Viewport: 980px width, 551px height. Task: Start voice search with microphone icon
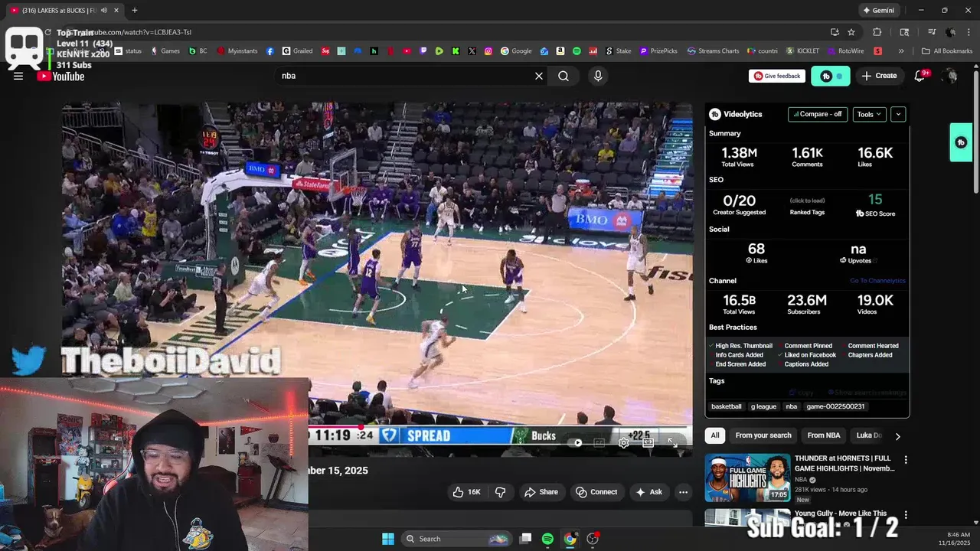click(x=598, y=76)
